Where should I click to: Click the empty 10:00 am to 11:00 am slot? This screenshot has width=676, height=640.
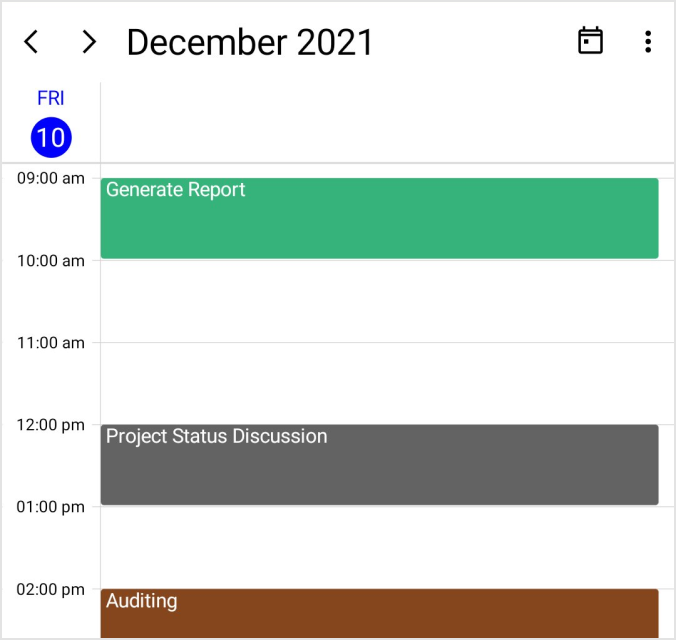[x=379, y=301]
